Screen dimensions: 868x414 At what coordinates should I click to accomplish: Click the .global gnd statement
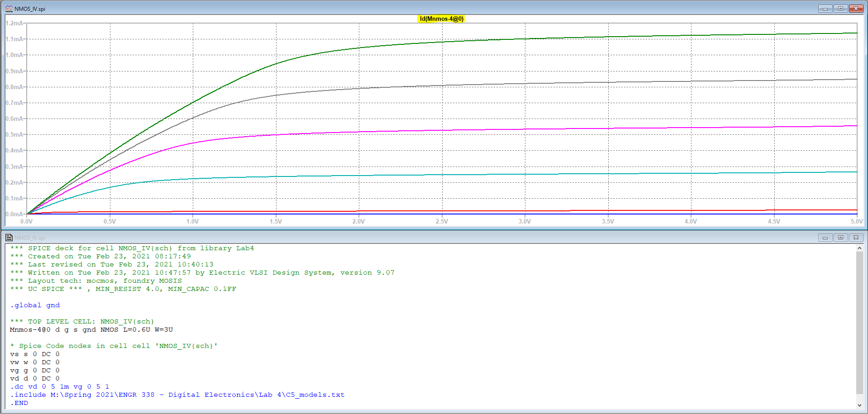point(35,305)
